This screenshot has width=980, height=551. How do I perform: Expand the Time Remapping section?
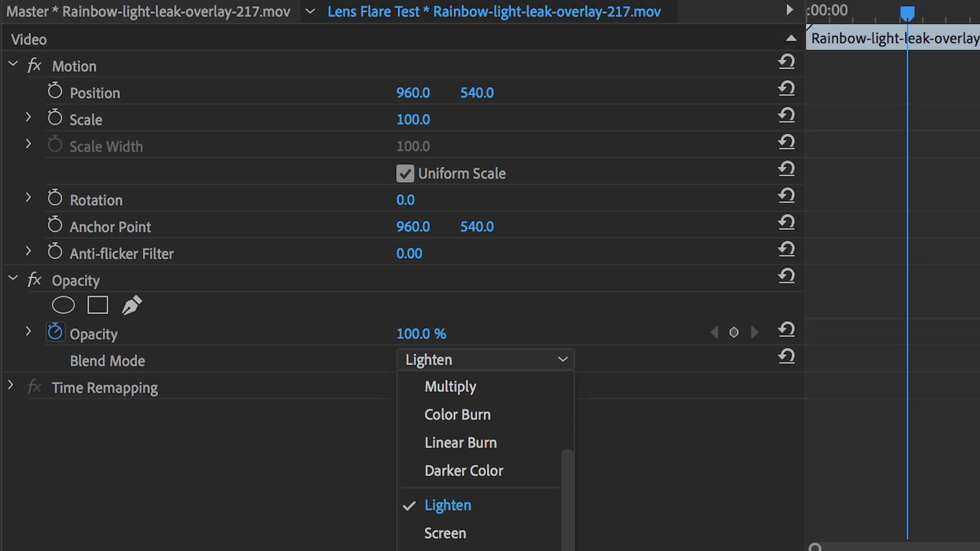[x=11, y=386]
